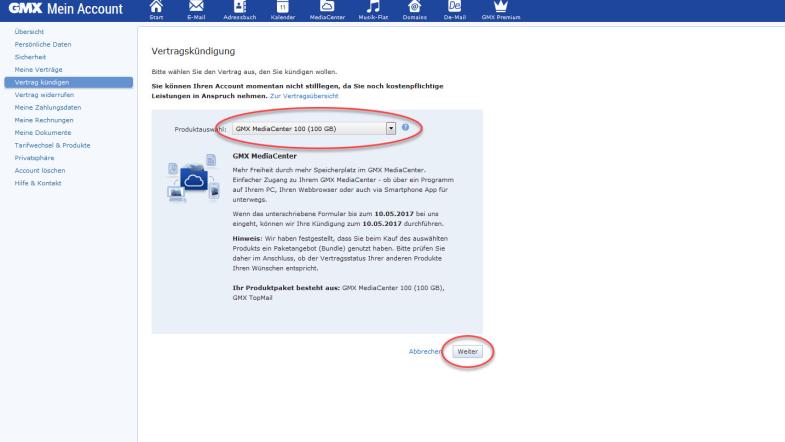
Task: Open Meine Rechnungen in sidebar
Action: [x=44, y=120]
